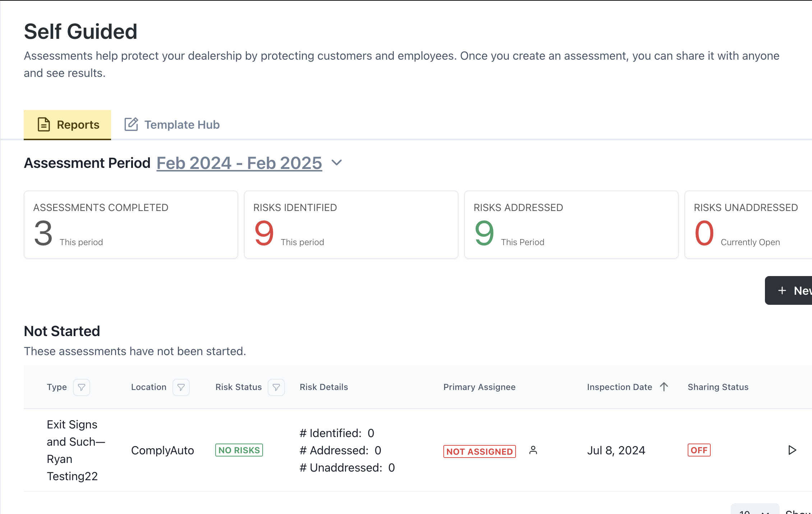
Task: Click the Type column filter icon
Action: 82,387
